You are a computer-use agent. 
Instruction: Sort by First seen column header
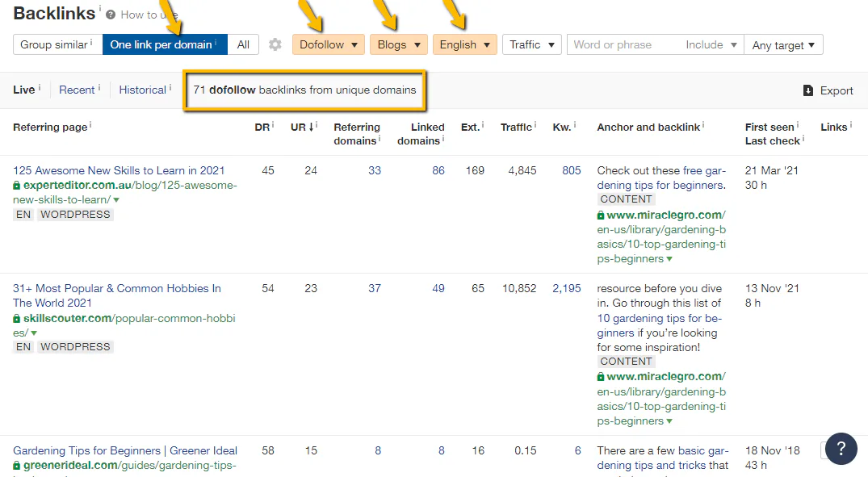[769, 128]
